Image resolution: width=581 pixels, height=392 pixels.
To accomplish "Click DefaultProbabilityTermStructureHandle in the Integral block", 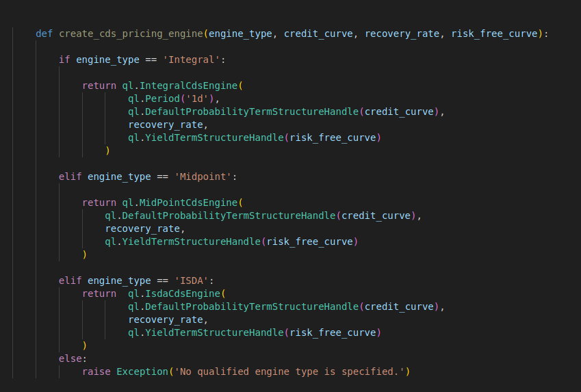I will point(252,112).
